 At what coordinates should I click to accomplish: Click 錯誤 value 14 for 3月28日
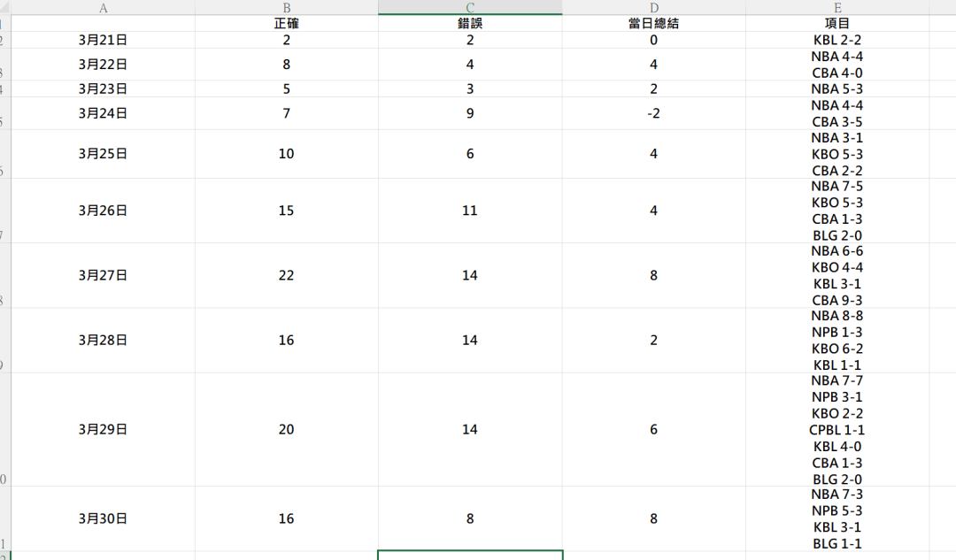[470, 340]
